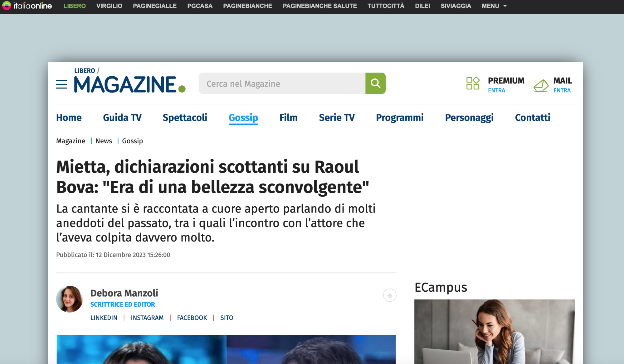Click Debora Manzoli's author avatar
Image resolution: width=624 pixels, height=364 pixels.
click(x=70, y=299)
